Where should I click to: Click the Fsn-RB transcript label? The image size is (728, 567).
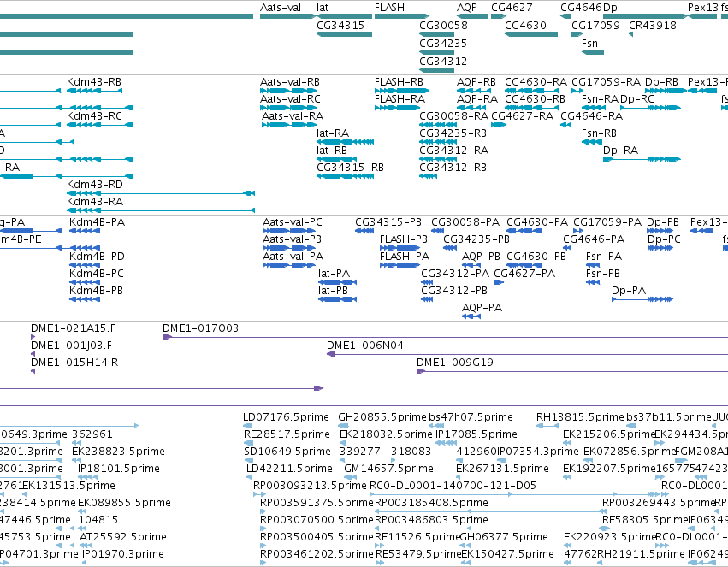click(x=599, y=133)
